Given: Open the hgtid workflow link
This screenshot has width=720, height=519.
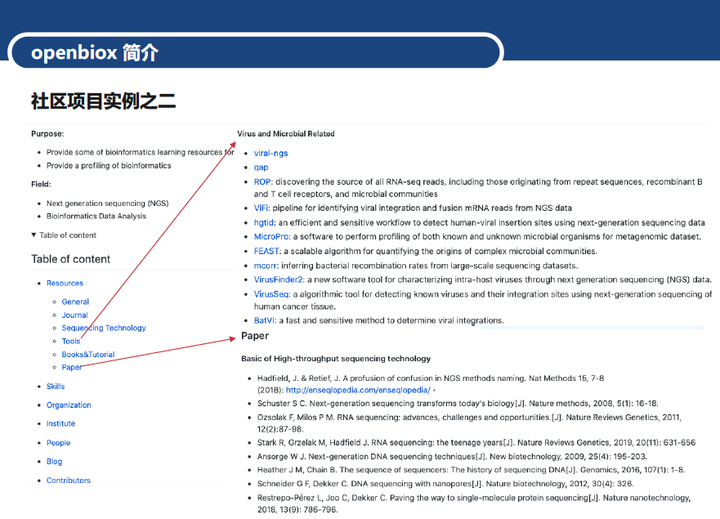Looking at the screenshot, I should [x=264, y=223].
